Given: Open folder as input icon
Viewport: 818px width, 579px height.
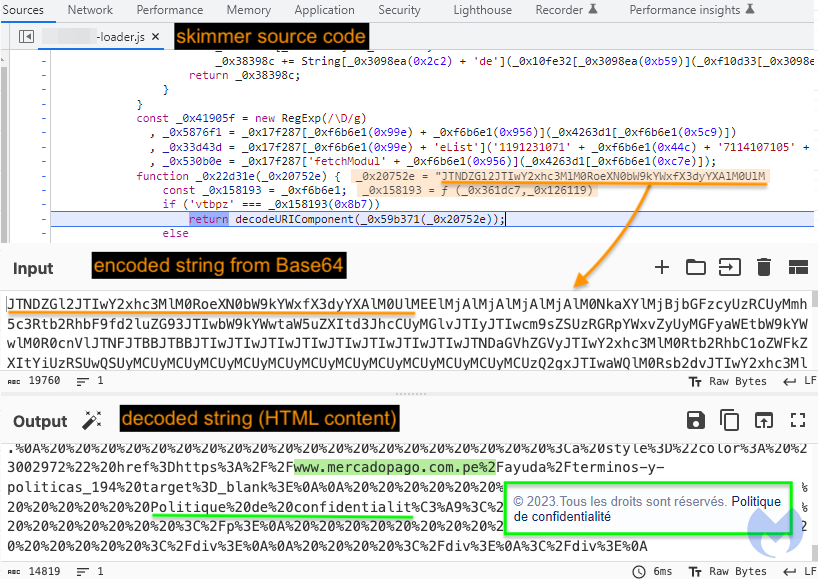Looking at the screenshot, I should click(x=695, y=267).
